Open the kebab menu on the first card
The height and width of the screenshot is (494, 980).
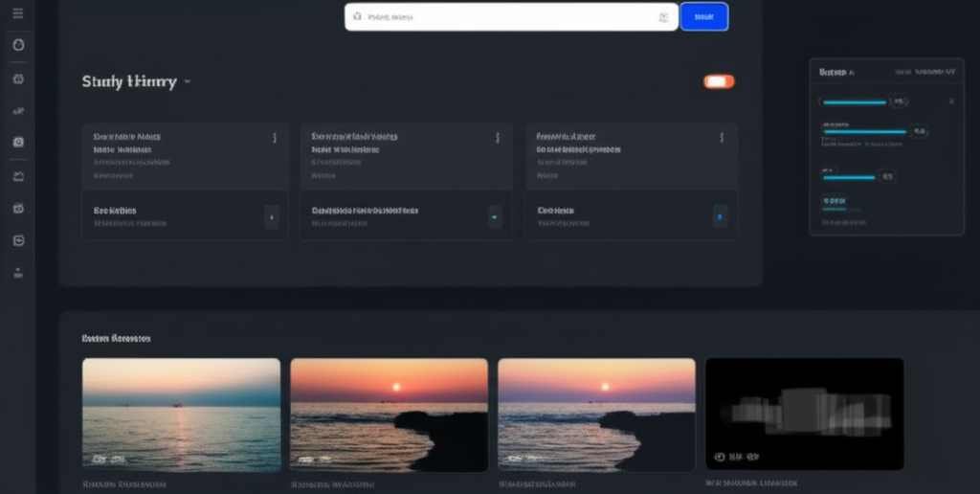[275, 138]
